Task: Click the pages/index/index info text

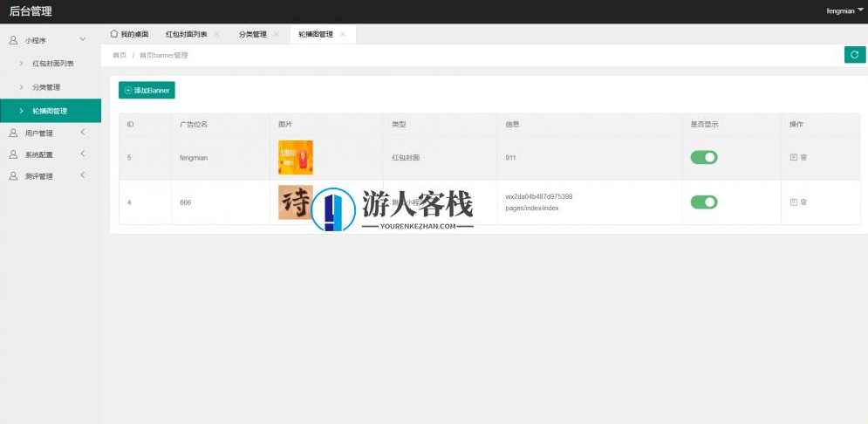Action: click(532, 209)
